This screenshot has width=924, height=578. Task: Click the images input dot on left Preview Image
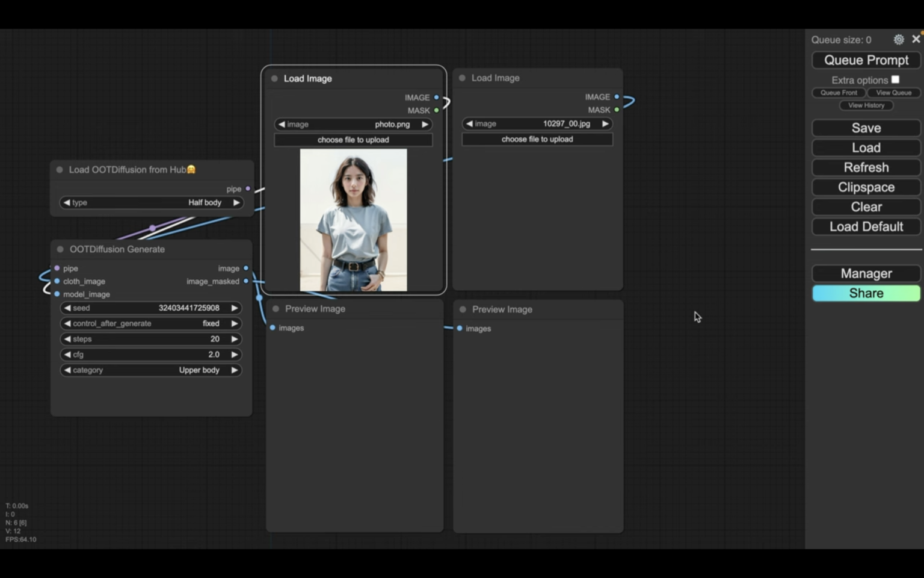273,328
